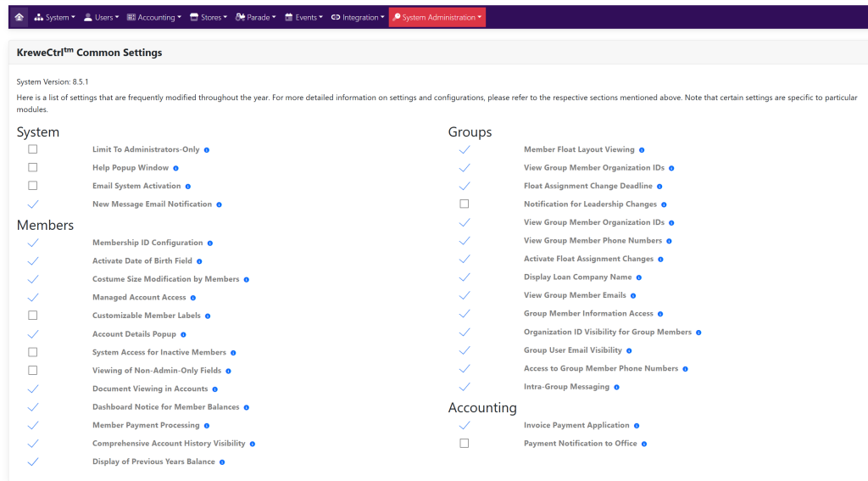Check Notification for Leadership Changes box
This screenshot has width=868, height=481.
465,204
